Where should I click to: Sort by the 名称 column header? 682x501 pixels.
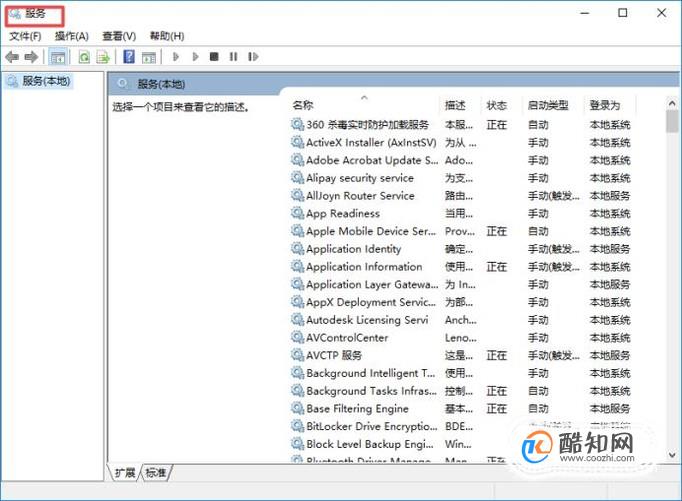click(303, 105)
